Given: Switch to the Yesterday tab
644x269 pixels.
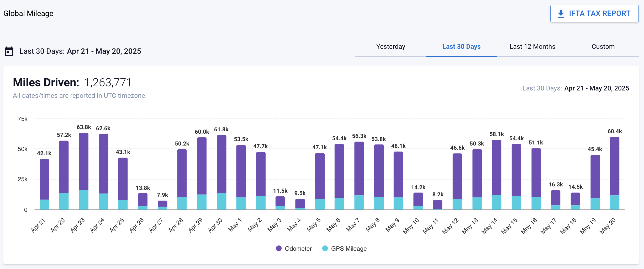Looking at the screenshot, I should coord(390,47).
